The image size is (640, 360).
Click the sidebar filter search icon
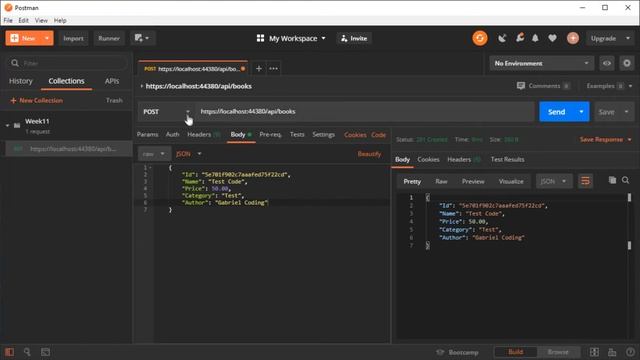pyautogui.click(x=15, y=63)
